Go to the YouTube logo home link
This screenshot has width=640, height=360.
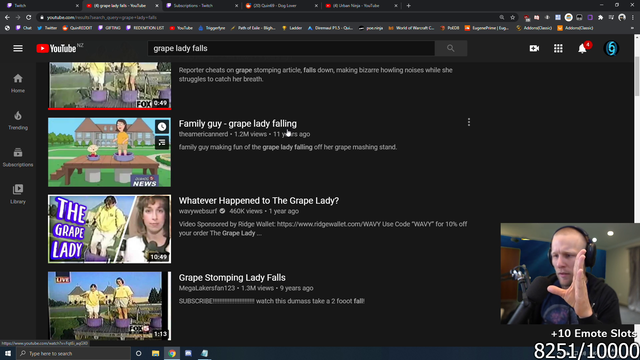(x=56, y=48)
